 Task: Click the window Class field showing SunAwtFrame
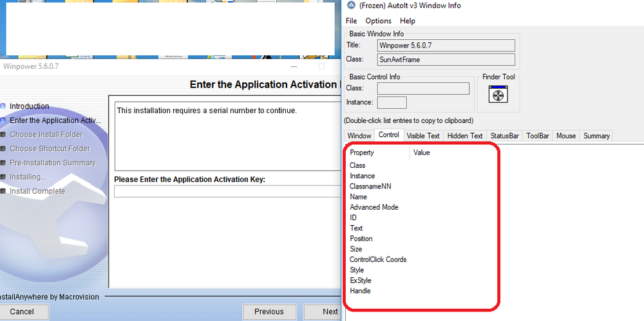point(446,60)
